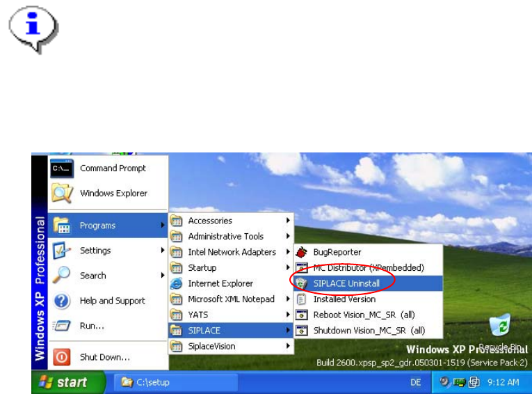
Task: Choose Internet Explorer from Programs menu
Action: click(x=231, y=283)
